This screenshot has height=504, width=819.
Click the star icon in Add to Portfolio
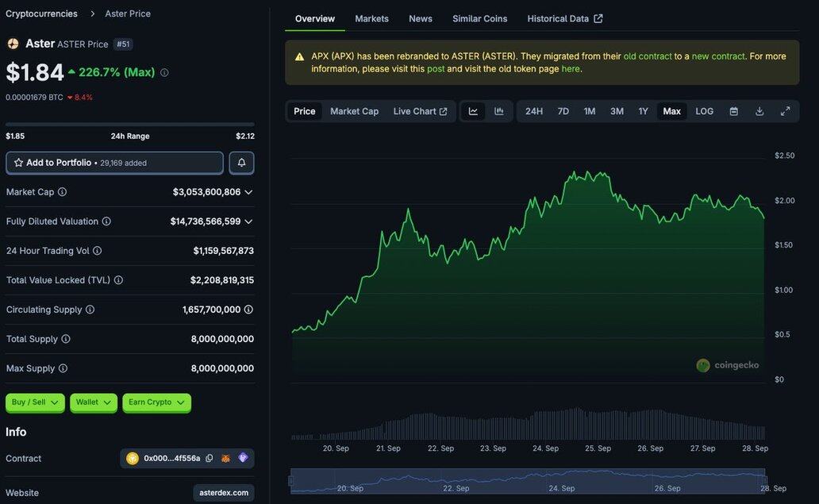pos(18,163)
